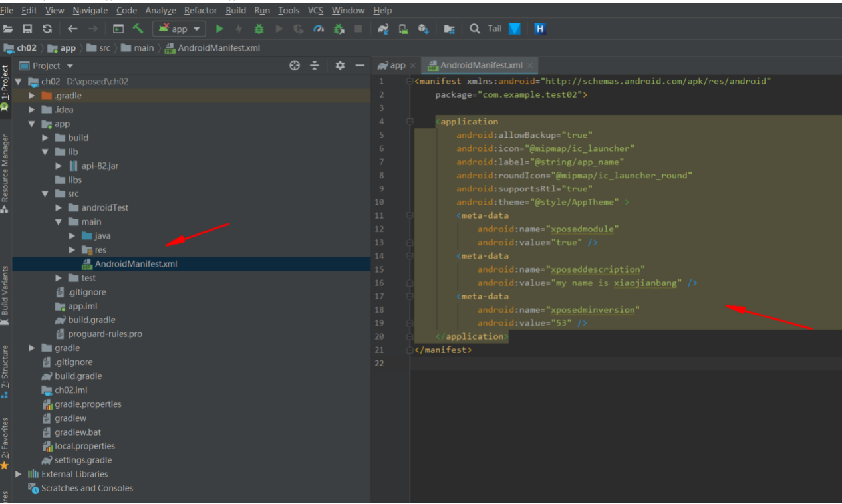Click the blue H plugin icon

pos(540,29)
